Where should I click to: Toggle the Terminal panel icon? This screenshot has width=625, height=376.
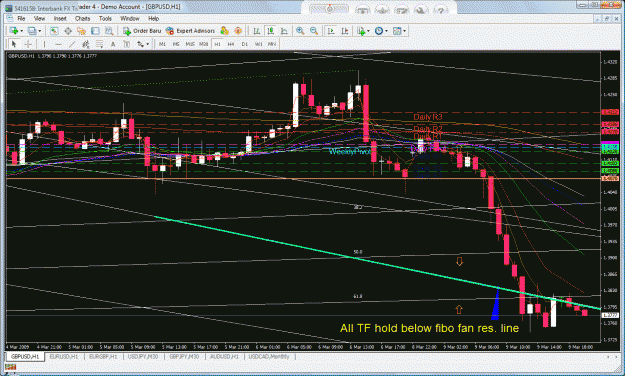[x=95, y=31]
